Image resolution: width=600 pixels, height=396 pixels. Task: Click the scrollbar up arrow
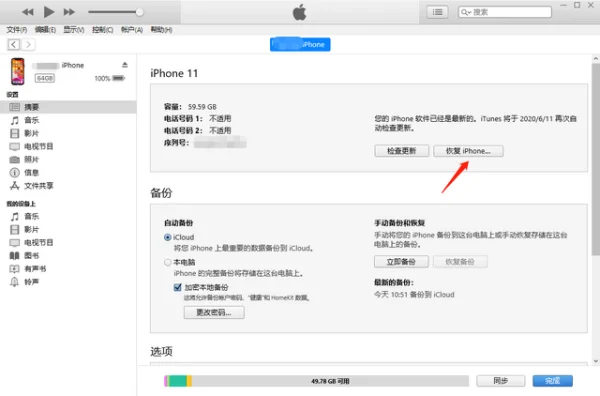(x=595, y=59)
